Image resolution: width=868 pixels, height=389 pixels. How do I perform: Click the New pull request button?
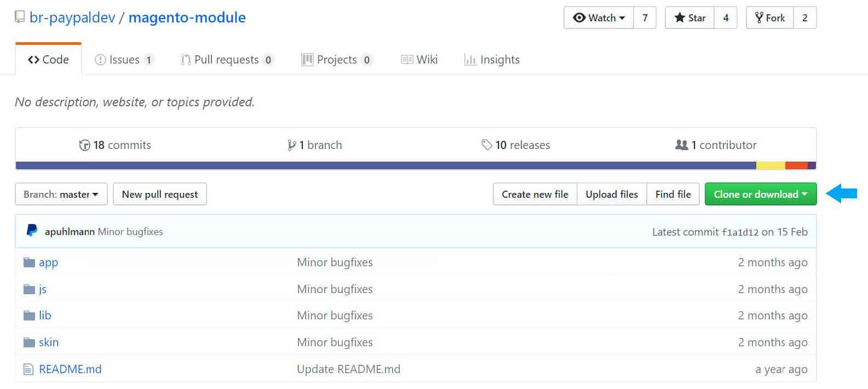coord(159,194)
